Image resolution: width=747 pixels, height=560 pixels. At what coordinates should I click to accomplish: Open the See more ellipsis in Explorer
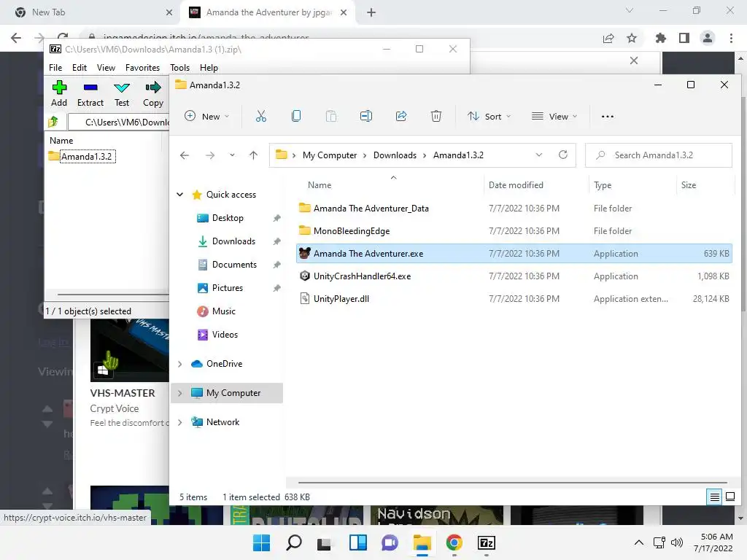click(608, 116)
